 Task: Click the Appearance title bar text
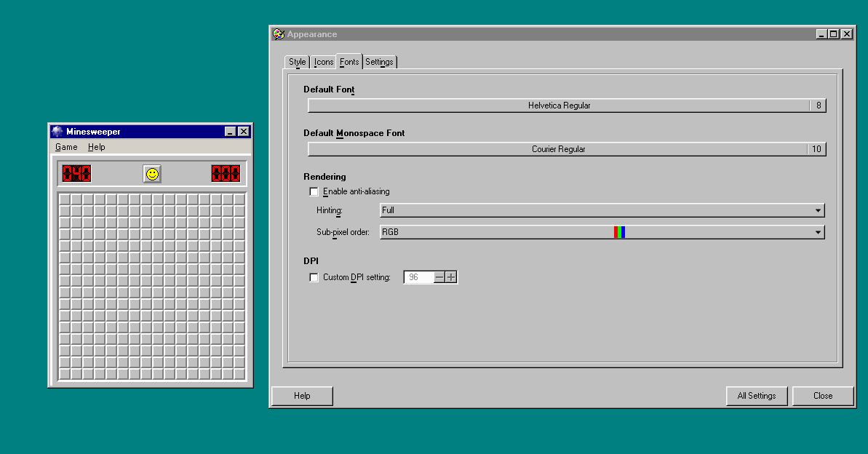point(311,34)
